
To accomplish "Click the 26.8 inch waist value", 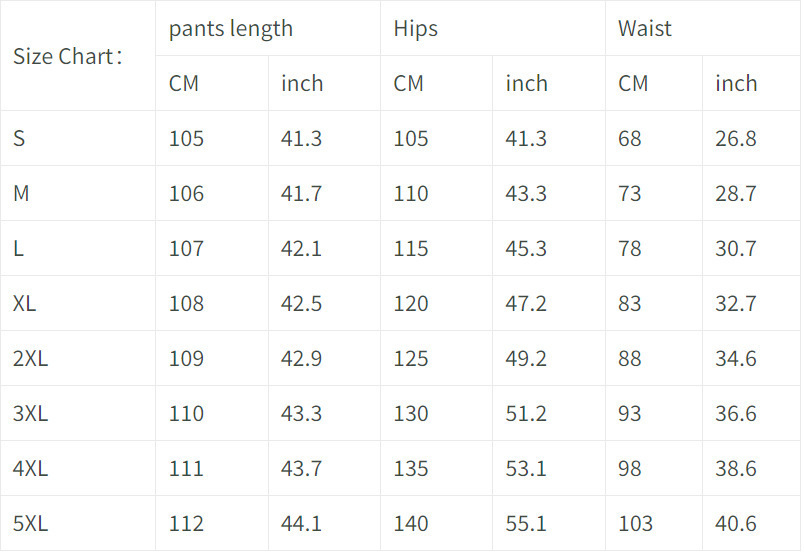I will pyautogui.click(x=736, y=138).
